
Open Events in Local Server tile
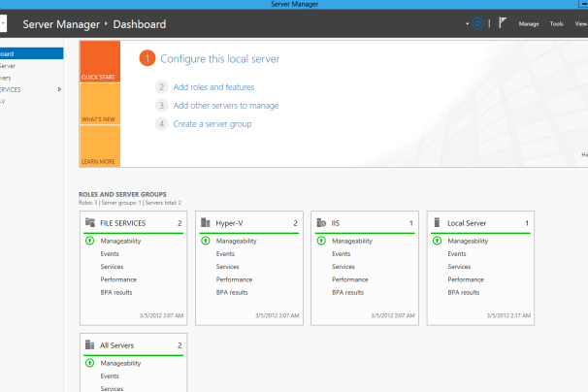(x=457, y=254)
